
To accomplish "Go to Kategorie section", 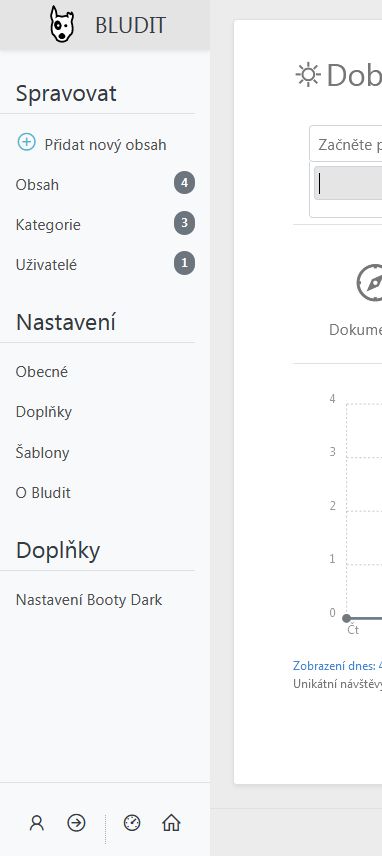I will tap(48, 224).
